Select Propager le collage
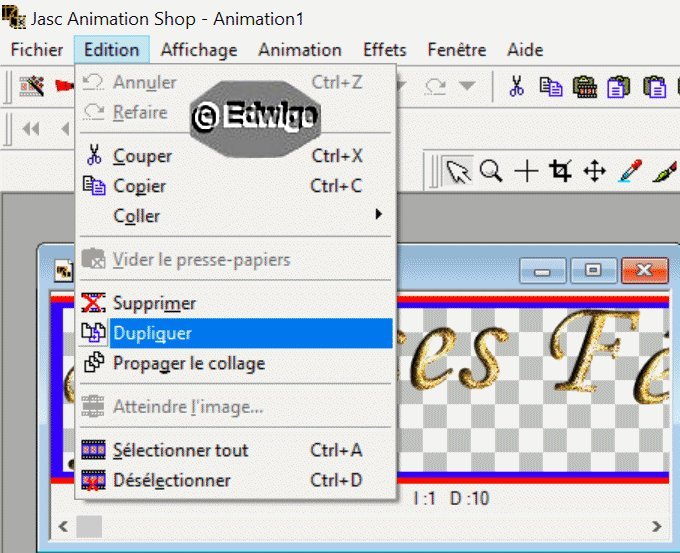This screenshot has height=553, width=680. tap(236, 363)
